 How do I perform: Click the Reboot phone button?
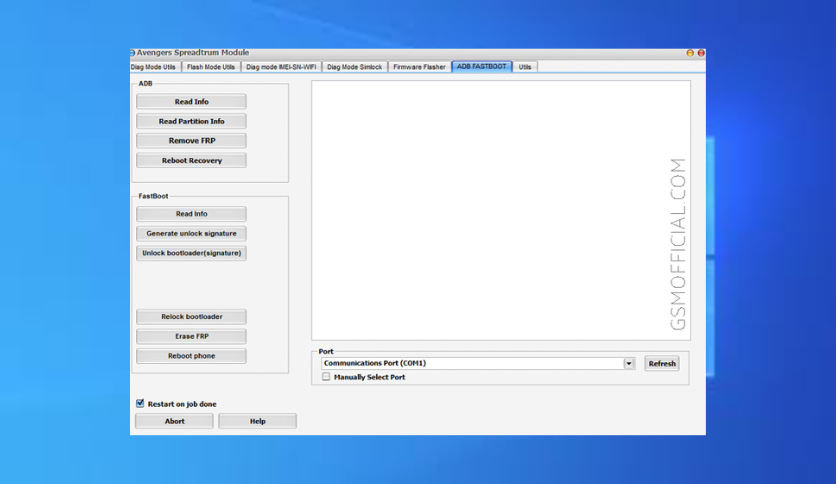(x=191, y=356)
